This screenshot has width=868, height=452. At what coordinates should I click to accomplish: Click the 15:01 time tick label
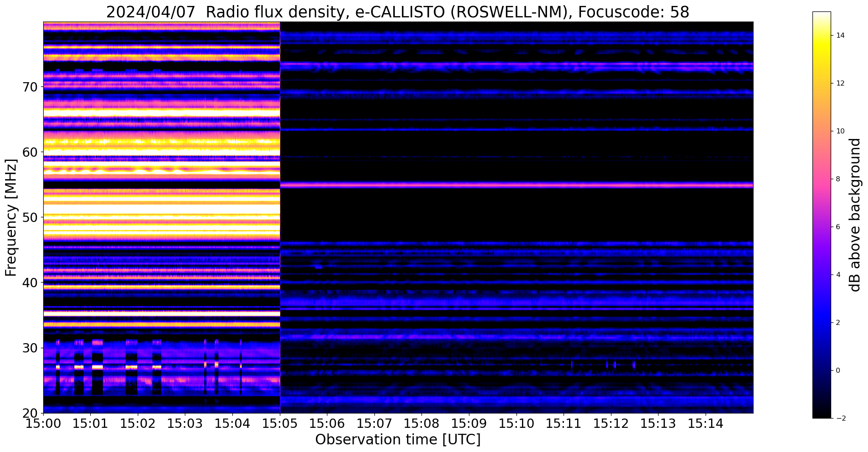90,423
